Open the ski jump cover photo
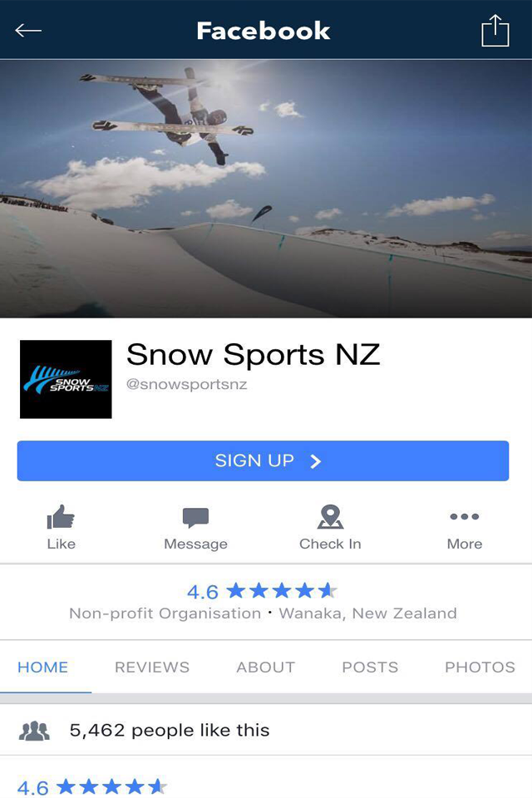 tap(266, 189)
